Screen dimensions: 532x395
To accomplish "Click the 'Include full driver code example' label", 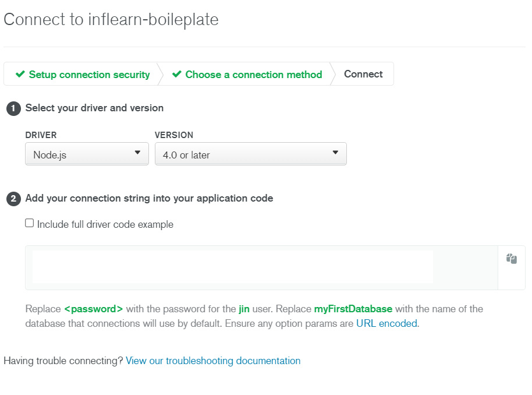I will 105,224.
